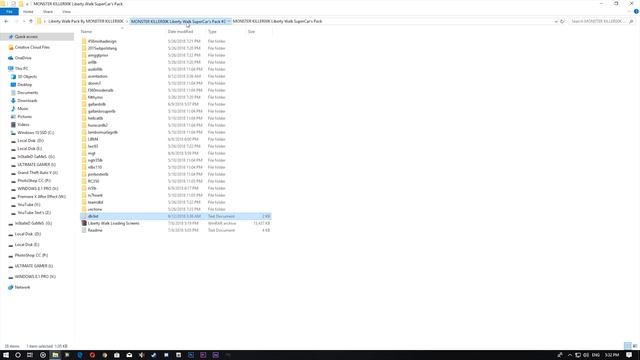The width and height of the screenshot is (640, 360).
Task: Open Documents in the navigation pane
Action: (x=27, y=93)
